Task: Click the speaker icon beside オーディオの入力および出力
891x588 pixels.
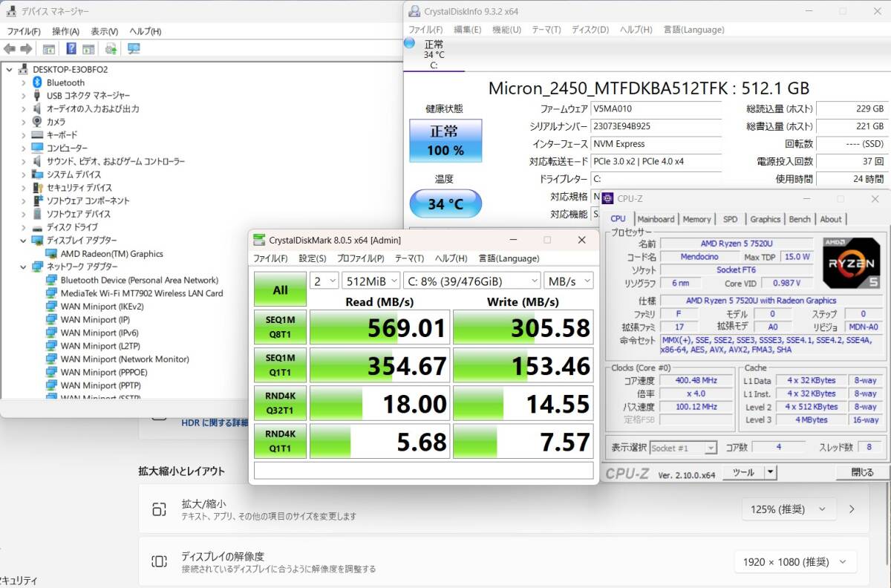Action: [37, 108]
